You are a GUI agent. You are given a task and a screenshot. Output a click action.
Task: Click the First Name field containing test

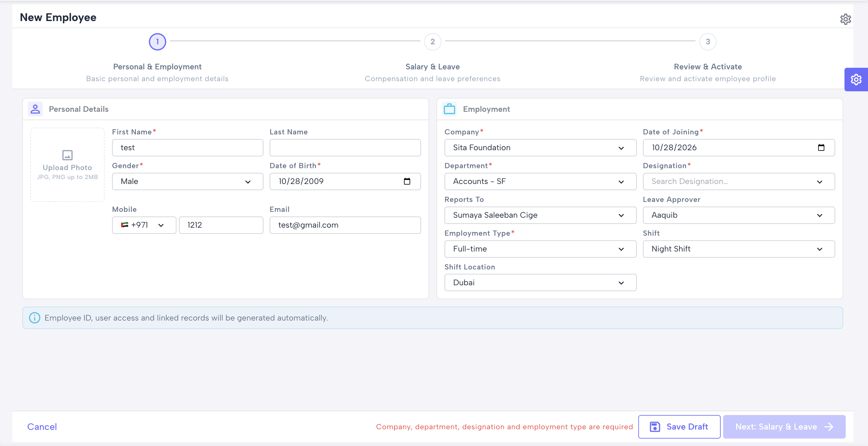[188, 148]
